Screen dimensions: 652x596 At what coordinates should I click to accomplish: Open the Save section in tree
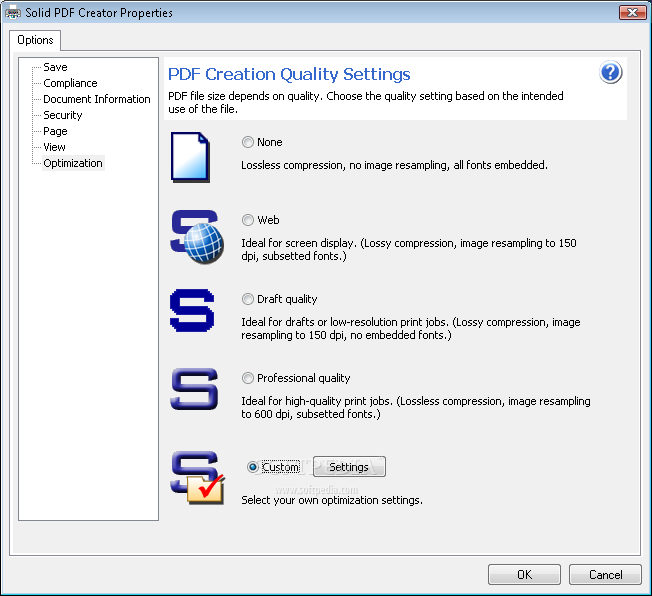(x=55, y=67)
